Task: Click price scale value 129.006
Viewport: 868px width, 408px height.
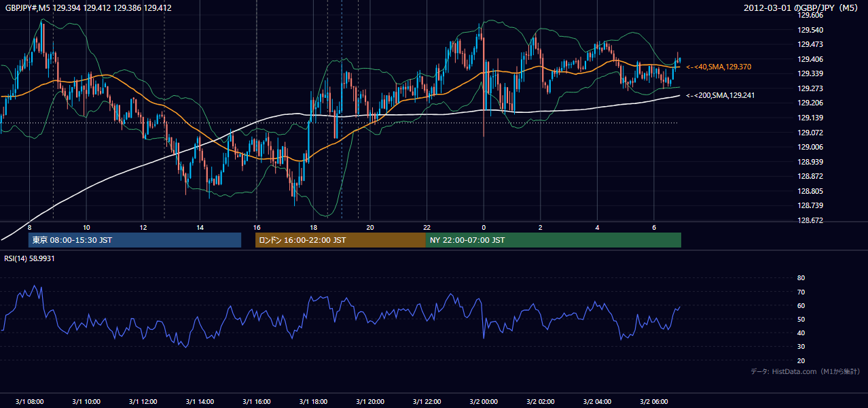Action: 810,147
